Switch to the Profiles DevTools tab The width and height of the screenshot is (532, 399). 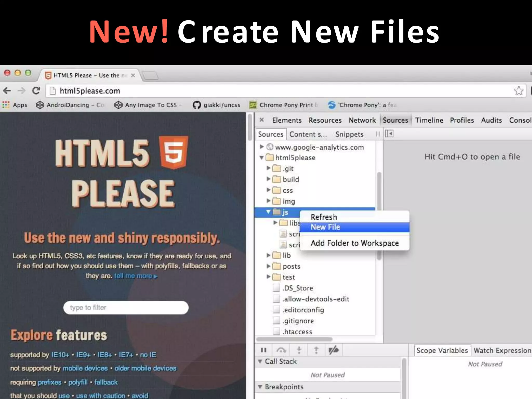pos(462,120)
